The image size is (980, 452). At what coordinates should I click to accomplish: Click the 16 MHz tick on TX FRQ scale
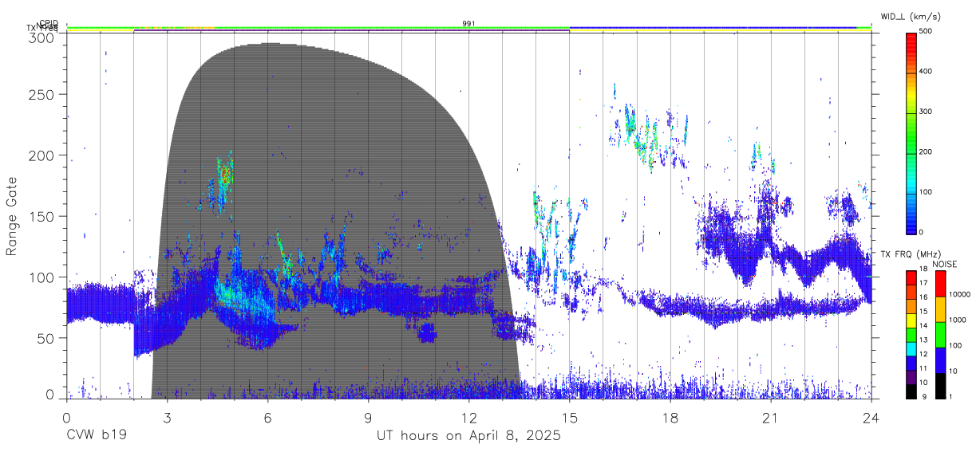pyautogui.click(x=924, y=297)
